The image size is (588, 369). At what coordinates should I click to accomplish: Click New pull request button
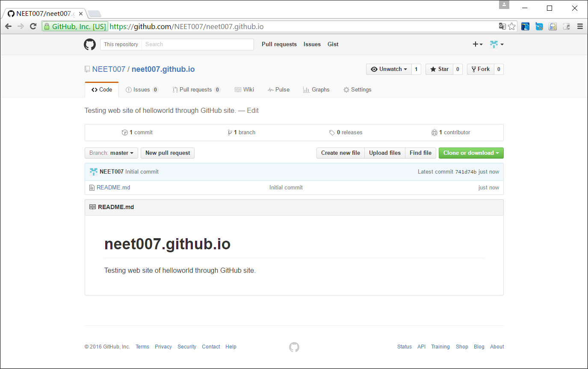pyautogui.click(x=168, y=153)
